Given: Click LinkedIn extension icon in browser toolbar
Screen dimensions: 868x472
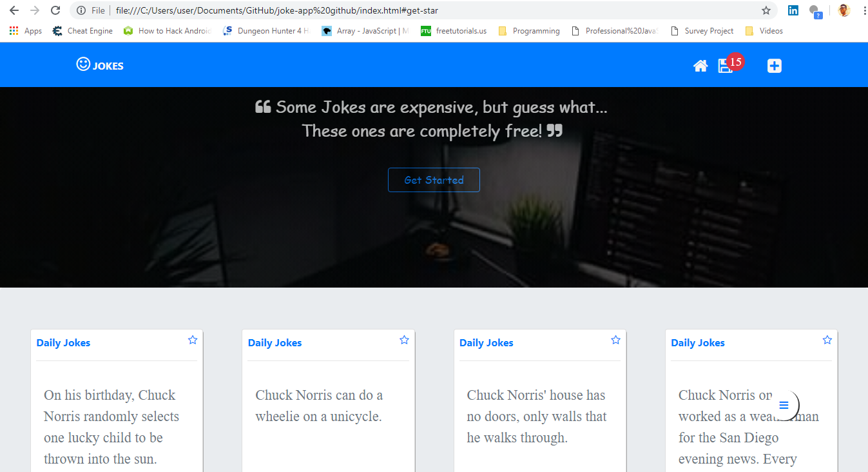Looking at the screenshot, I should pyautogui.click(x=793, y=10).
